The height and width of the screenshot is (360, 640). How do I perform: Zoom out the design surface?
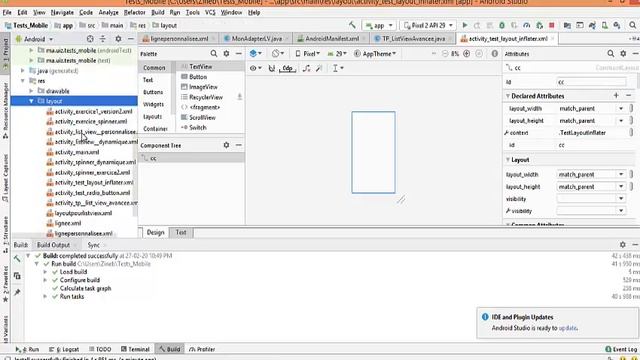[x=445, y=53]
